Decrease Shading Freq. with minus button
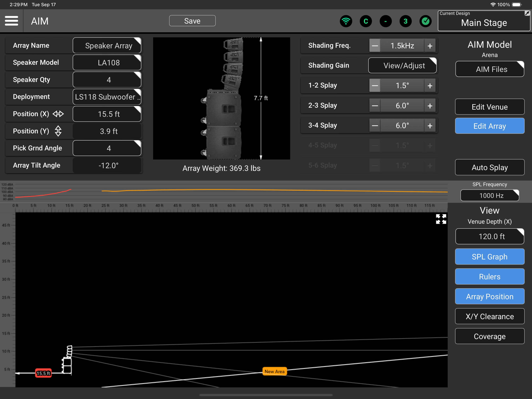The image size is (532, 399). coord(375,45)
